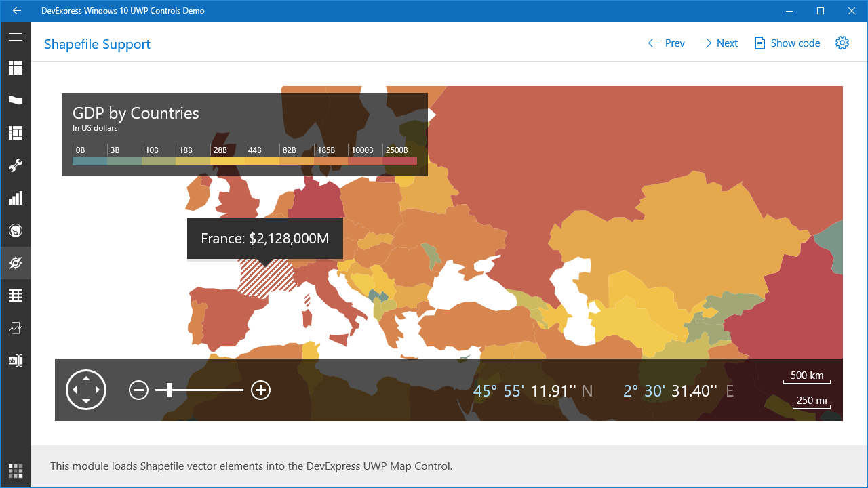Click the '500 km' scale label
The image size is (868, 488).
pos(807,375)
